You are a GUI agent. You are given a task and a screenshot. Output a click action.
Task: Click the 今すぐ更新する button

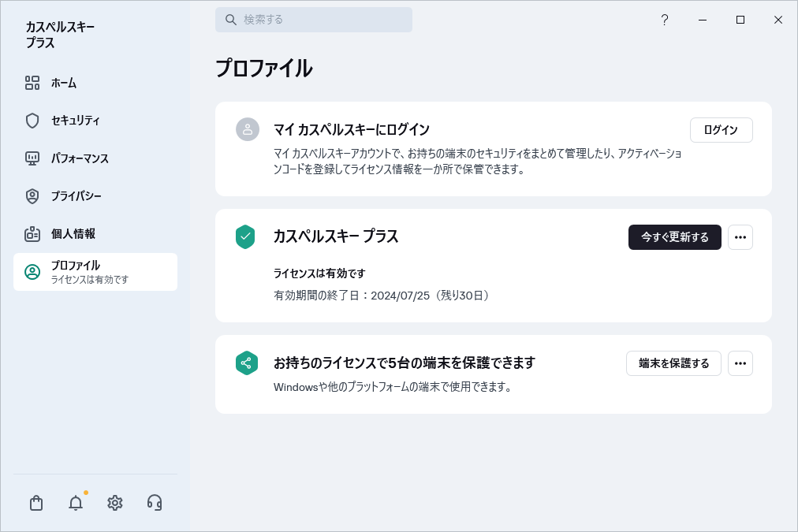[674, 236]
